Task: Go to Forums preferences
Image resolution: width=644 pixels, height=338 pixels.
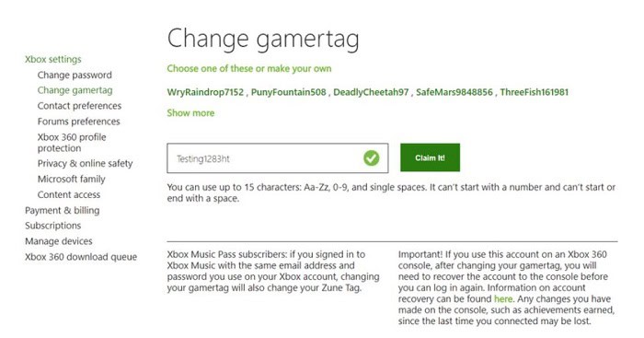Action: click(x=78, y=122)
